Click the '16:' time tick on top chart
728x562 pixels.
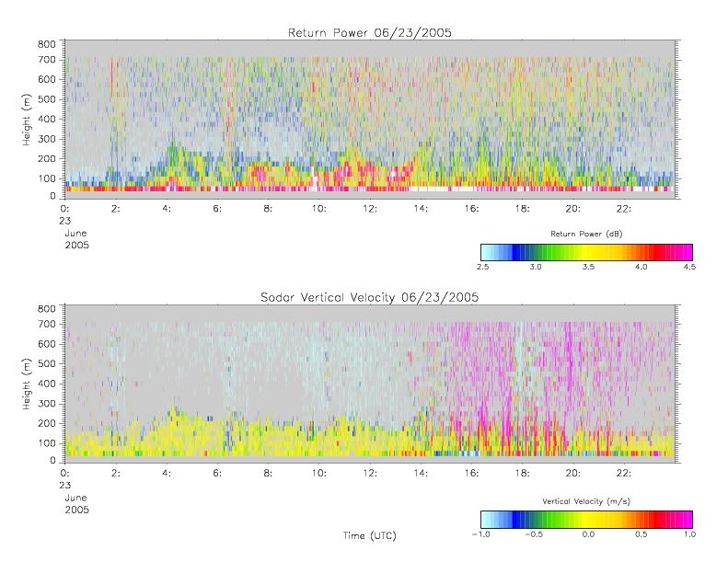[x=471, y=209]
